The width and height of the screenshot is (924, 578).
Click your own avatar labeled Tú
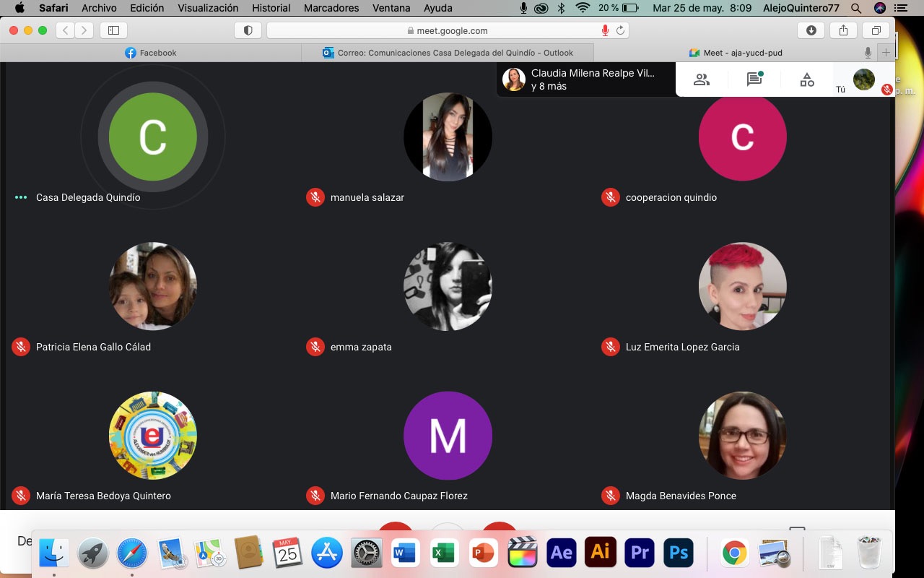(x=864, y=79)
